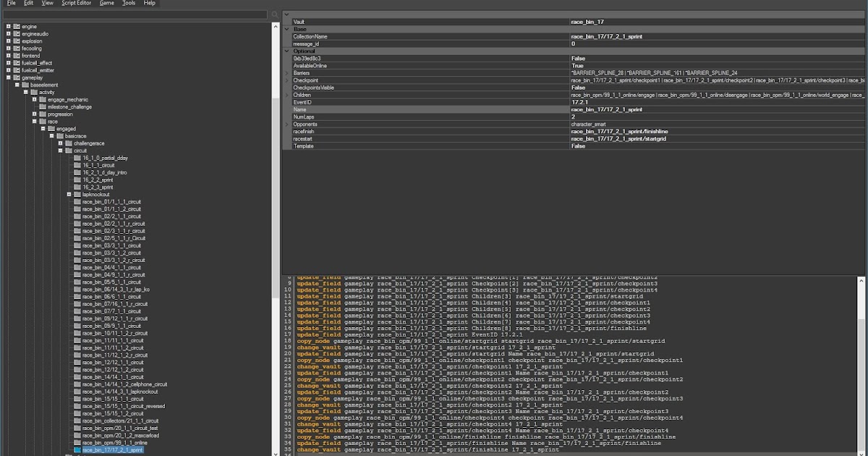
Task: Select the engine vault icon
Action: tap(16, 27)
